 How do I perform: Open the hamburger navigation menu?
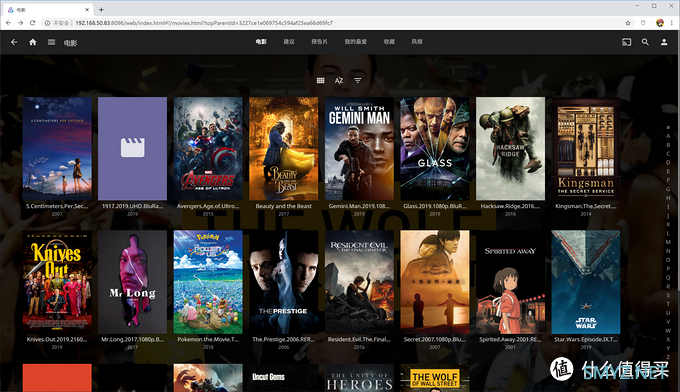click(51, 42)
